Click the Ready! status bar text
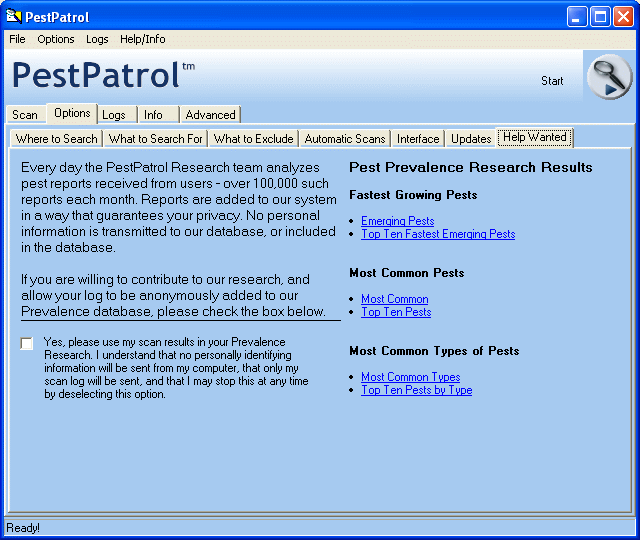Viewport: 640px width, 540px height. [x=23, y=528]
